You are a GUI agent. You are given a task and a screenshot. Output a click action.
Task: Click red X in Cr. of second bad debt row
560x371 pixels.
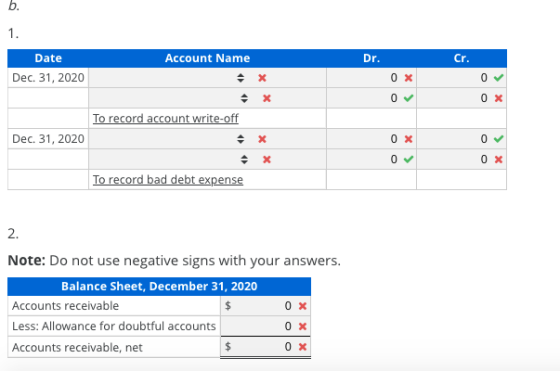tap(499, 159)
